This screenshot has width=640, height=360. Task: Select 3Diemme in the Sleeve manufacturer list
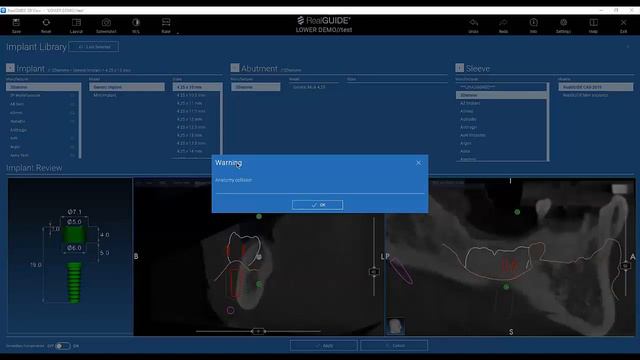501,95
